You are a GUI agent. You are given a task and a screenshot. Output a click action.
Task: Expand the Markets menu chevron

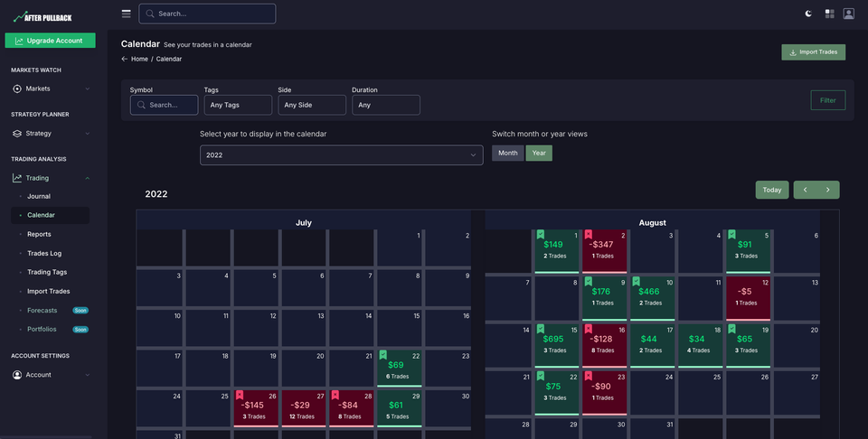87,89
